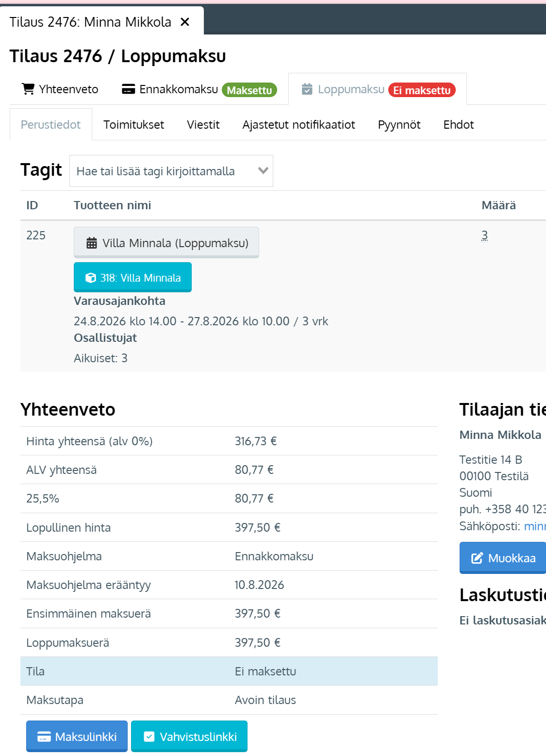Screen dimensions: 546x756
Task: Click the calendar icon in Villa Minnala button
Action: [92, 243]
